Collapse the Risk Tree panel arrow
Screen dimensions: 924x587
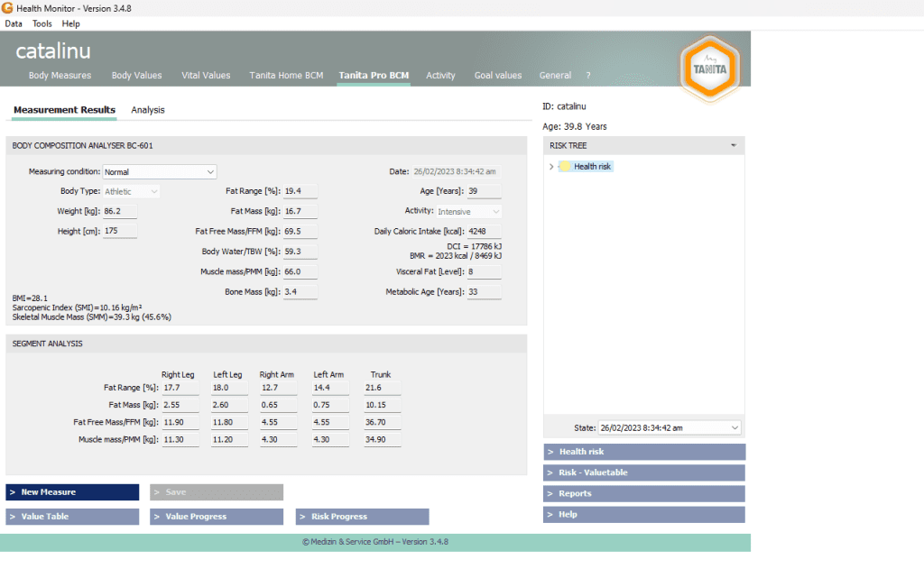(733, 145)
